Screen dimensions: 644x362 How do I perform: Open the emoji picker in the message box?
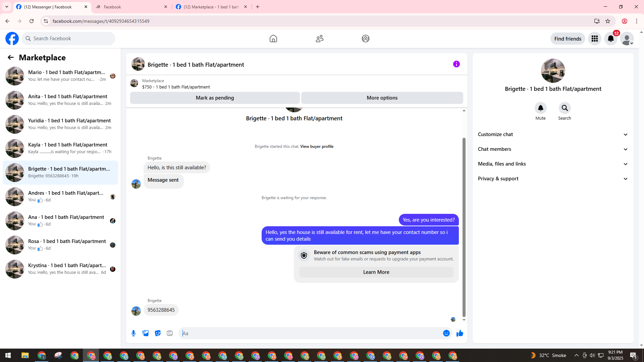pyautogui.click(x=446, y=333)
